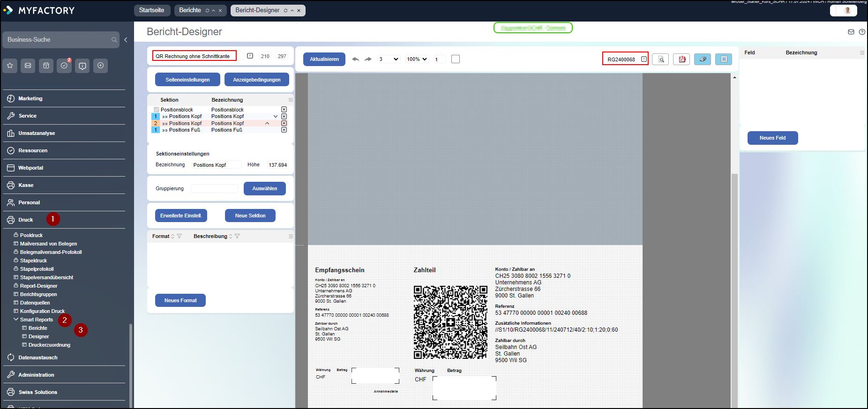
Task: Click the Neues Feld button
Action: pyautogui.click(x=772, y=138)
